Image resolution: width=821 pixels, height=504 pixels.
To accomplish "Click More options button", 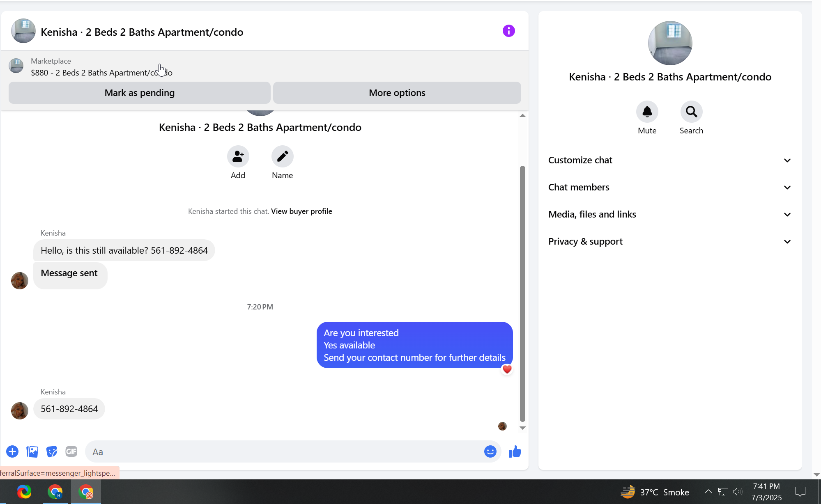I will pyautogui.click(x=397, y=93).
